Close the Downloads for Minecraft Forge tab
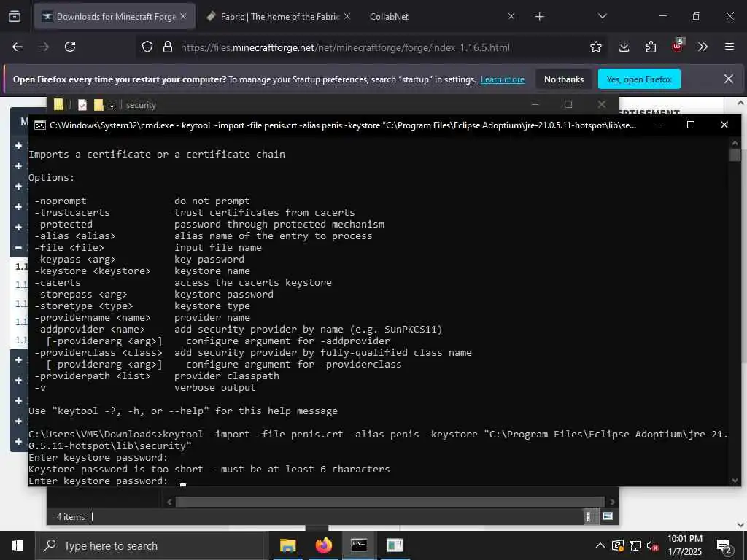 (183, 16)
